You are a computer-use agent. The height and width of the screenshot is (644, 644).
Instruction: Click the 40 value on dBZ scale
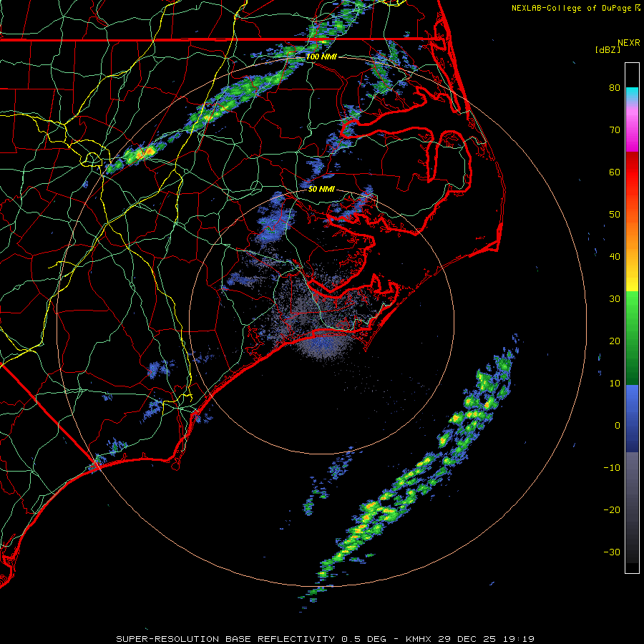615,257
